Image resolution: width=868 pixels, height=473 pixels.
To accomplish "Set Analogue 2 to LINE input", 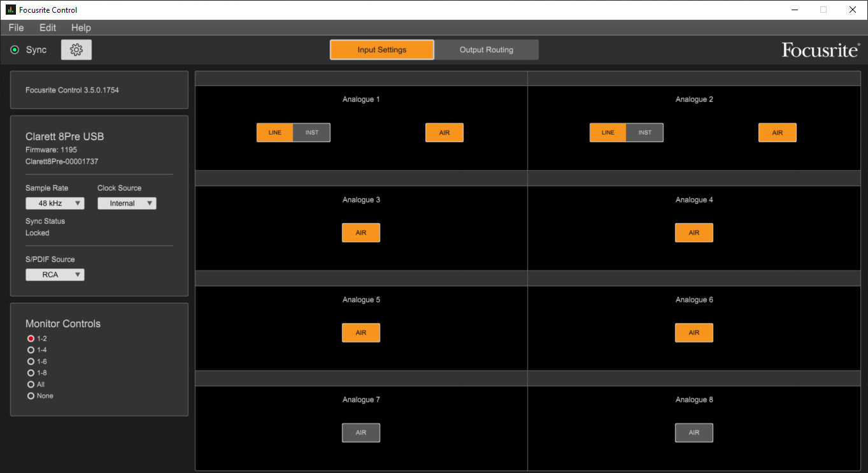I will click(x=608, y=133).
